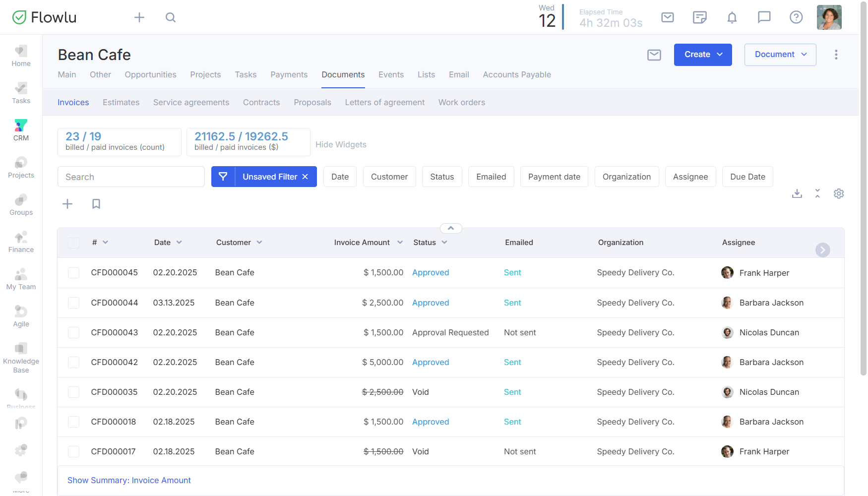868x496 pixels.
Task: Open the help question mark icon
Action: 796,17
